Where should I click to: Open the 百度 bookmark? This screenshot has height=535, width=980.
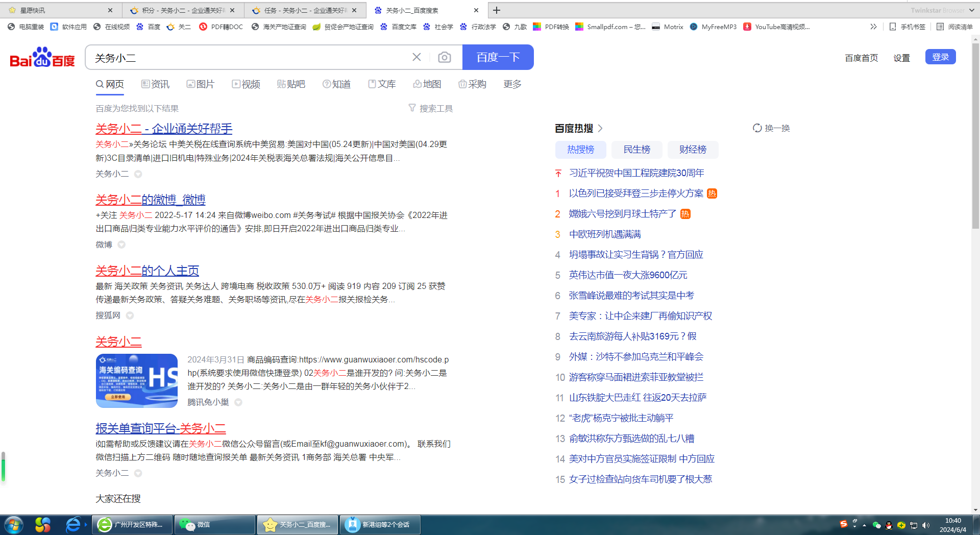coord(149,27)
